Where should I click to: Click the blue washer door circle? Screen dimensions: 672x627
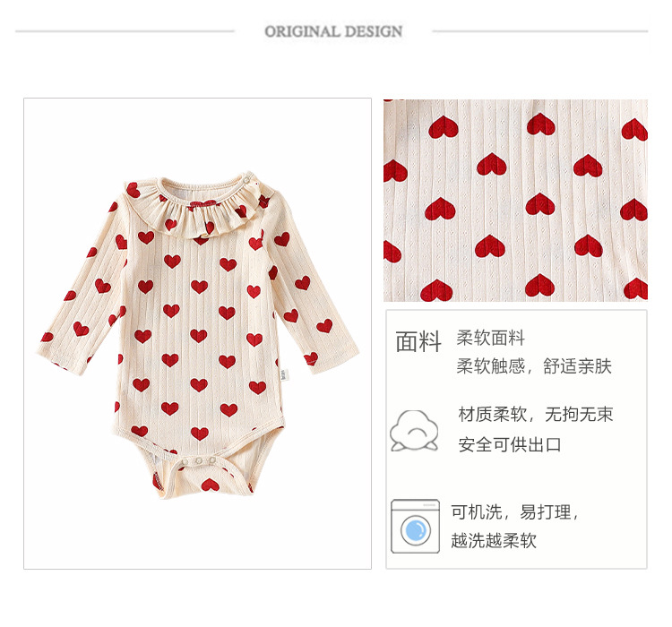pyautogui.click(x=415, y=530)
